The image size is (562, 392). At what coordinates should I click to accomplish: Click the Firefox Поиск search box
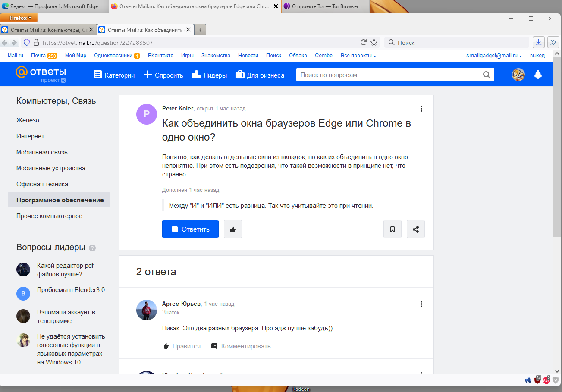tap(457, 42)
